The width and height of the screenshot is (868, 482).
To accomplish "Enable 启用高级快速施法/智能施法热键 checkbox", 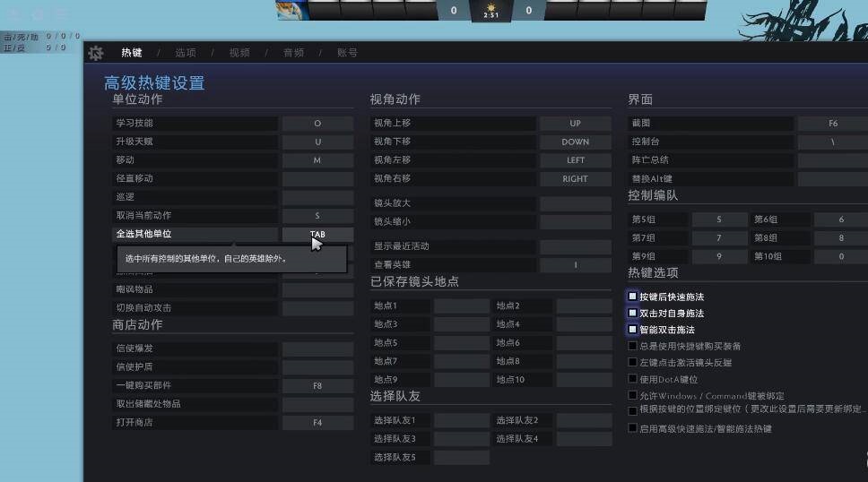I will [632, 428].
